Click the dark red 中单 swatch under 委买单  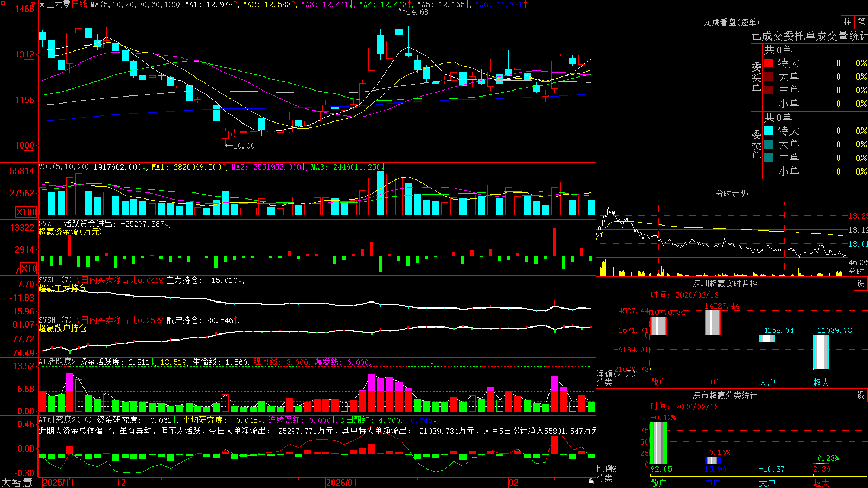(x=768, y=90)
